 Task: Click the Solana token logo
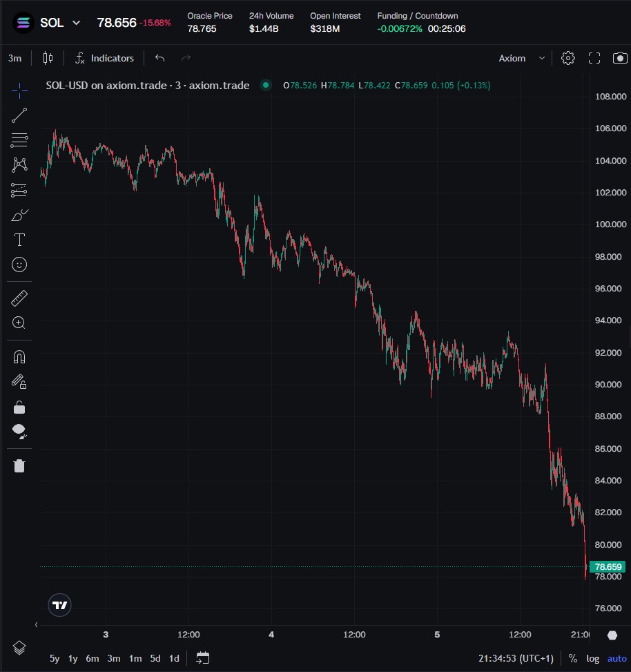pyautogui.click(x=23, y=23)
